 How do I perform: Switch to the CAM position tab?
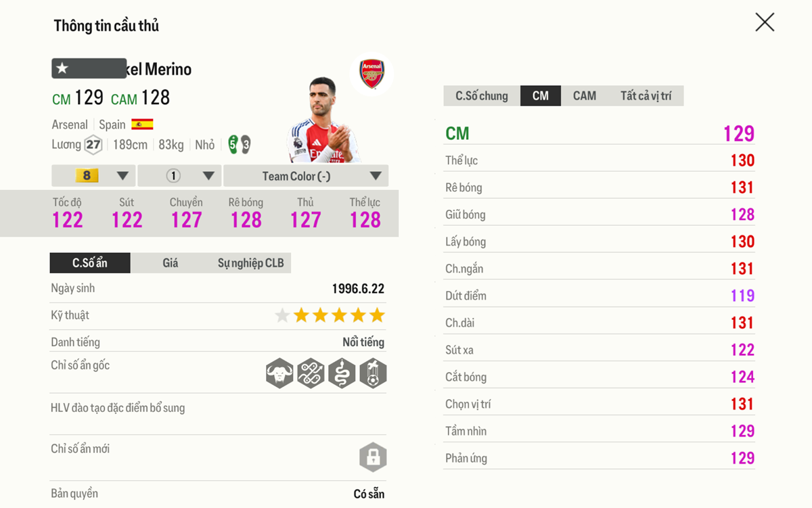pos(585,96)
